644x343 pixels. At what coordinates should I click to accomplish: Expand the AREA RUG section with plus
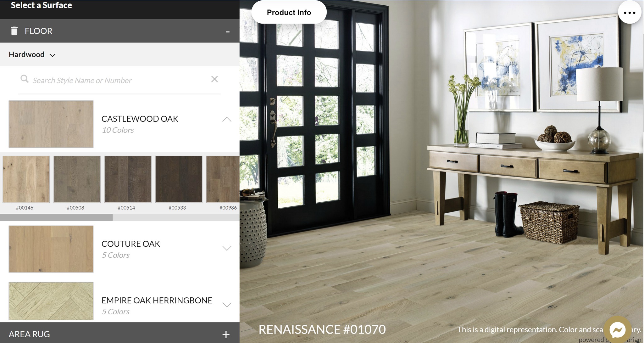(x=226, y=334)
